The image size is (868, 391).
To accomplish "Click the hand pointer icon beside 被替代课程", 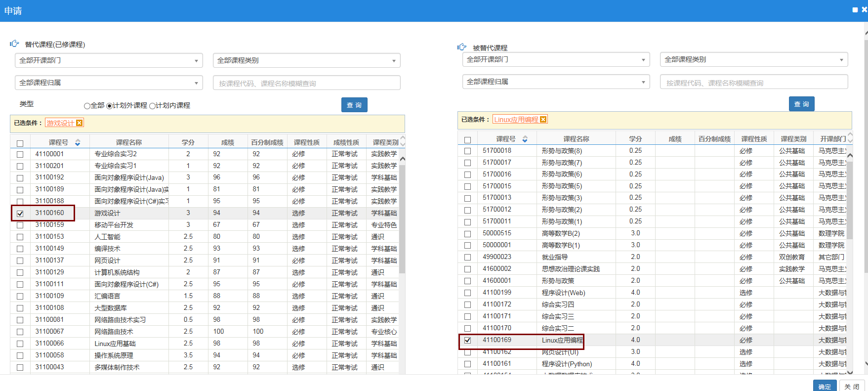I will point(462,47).
